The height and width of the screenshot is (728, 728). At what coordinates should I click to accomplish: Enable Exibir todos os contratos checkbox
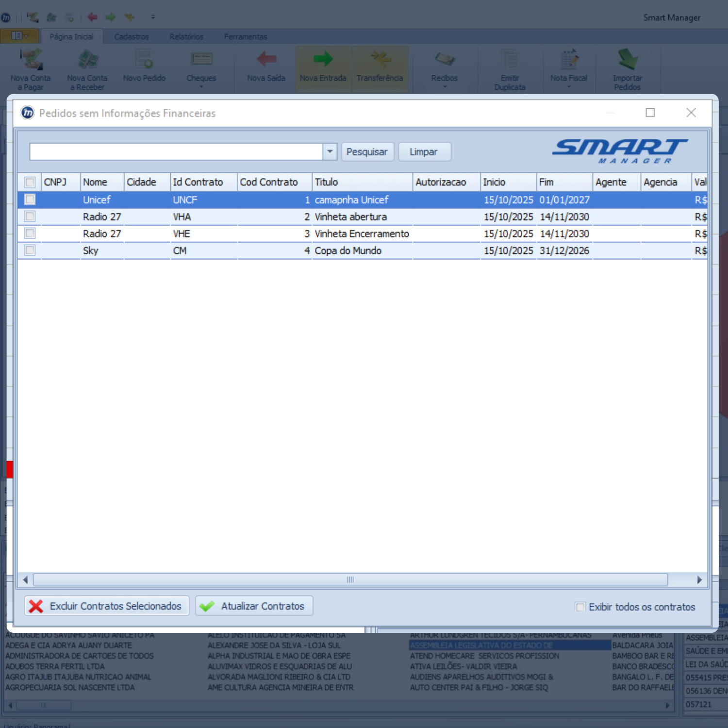580,607
